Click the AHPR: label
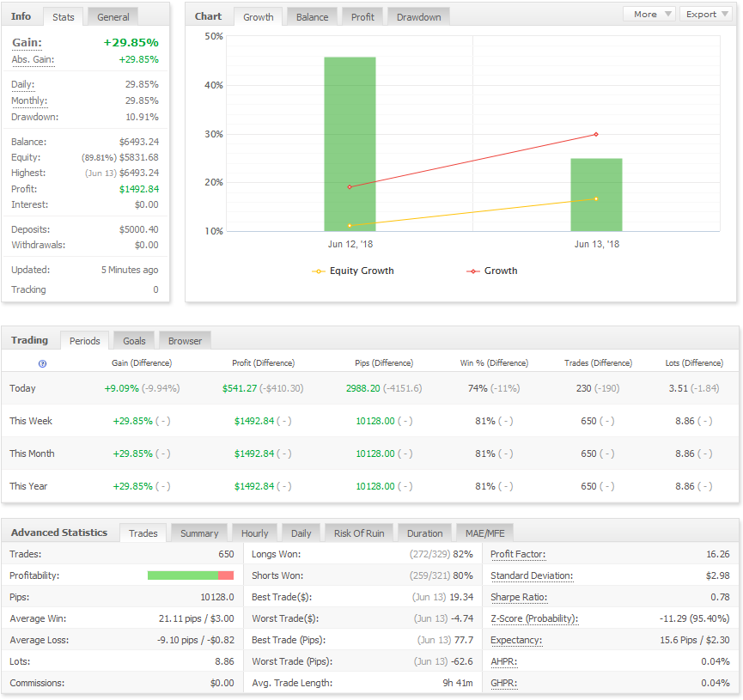Viewport: 743px width, 700px height. coord(503,661)
